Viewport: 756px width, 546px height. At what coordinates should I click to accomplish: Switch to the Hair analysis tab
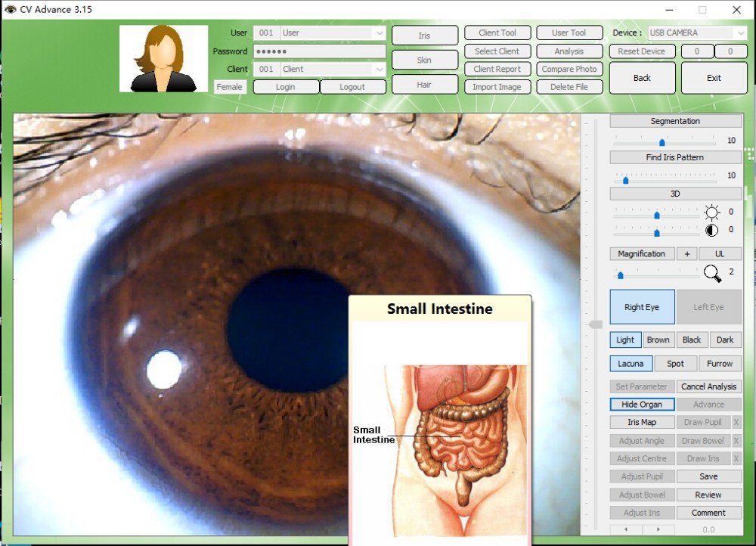(424, 85)
